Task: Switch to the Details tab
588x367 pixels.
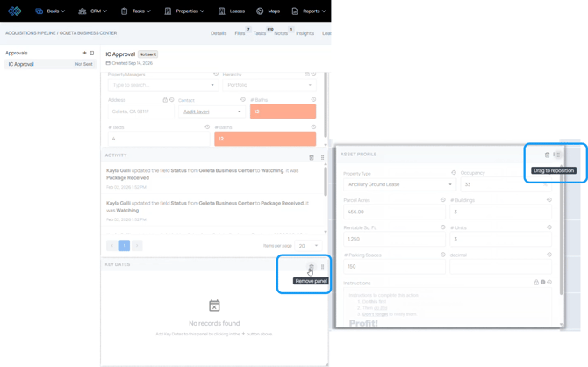Action: tap(219, 33)
